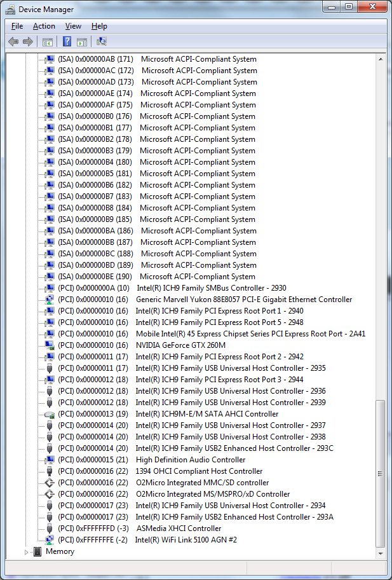Screen dimensions: 392x580
Task: Expand the Memory tree node
Action: coord(26,551)
